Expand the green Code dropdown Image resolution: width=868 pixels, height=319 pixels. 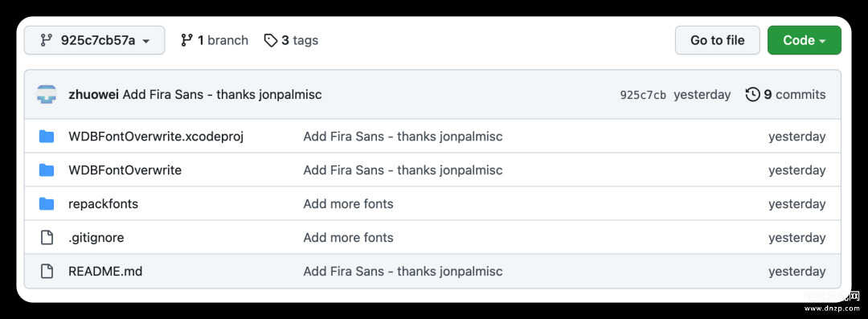pyautogui.click(x=804, y=40)
